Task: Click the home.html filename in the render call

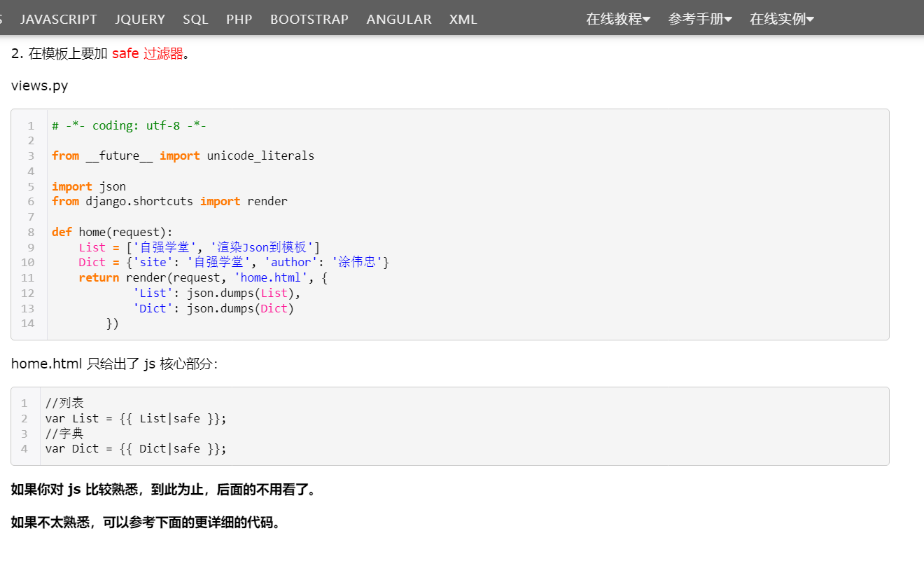Action: [x=271, y=277]
